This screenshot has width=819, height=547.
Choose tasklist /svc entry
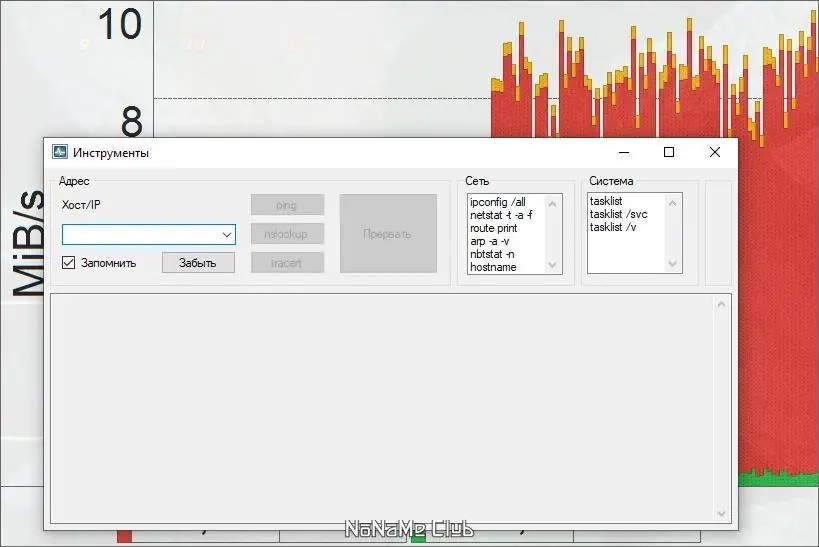coord(618,214)
